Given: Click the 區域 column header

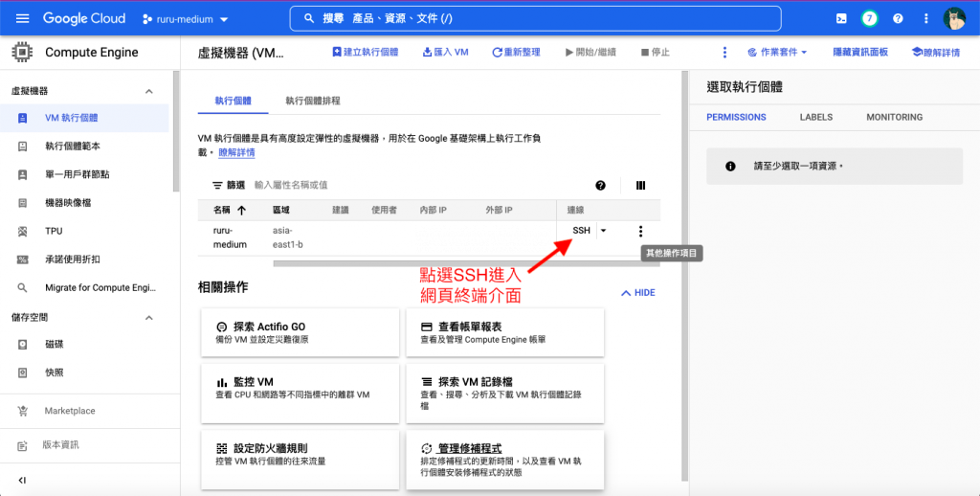Looking at the screenshot, I should (x=281, y=210).
